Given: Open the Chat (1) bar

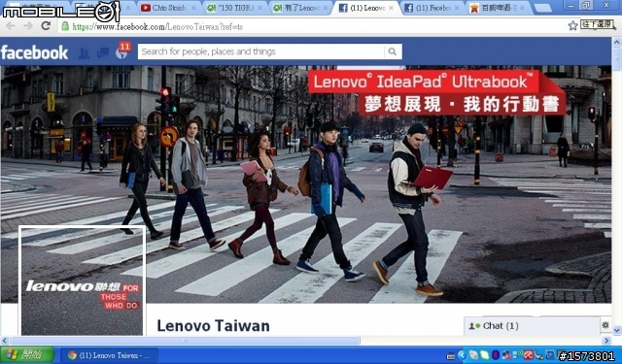Looking at the screenshot, I should pos(532,326).
